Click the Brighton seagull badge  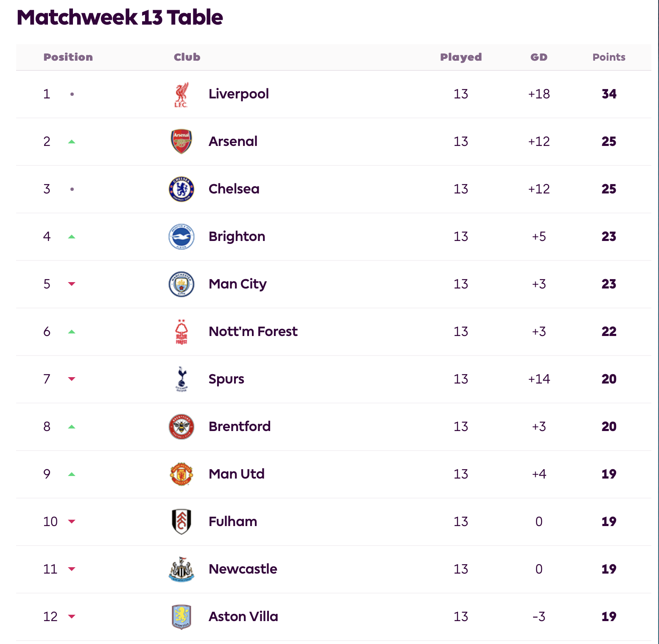click(x=182, y=237)
